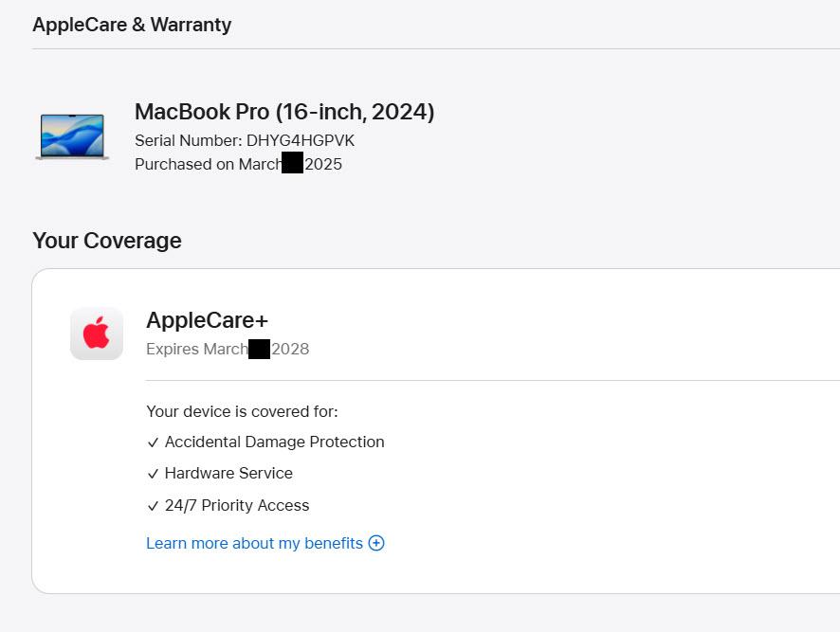Image resolution: width=840 pixels, height=632 pixels.
Task: Click the checkmark next to 24/7 Priority Access
Action: [153, 506]
